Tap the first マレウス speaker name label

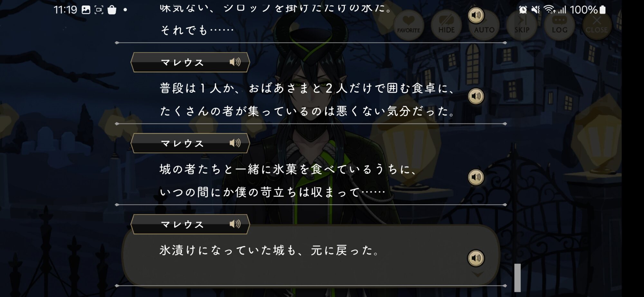(x=182, y=62)
